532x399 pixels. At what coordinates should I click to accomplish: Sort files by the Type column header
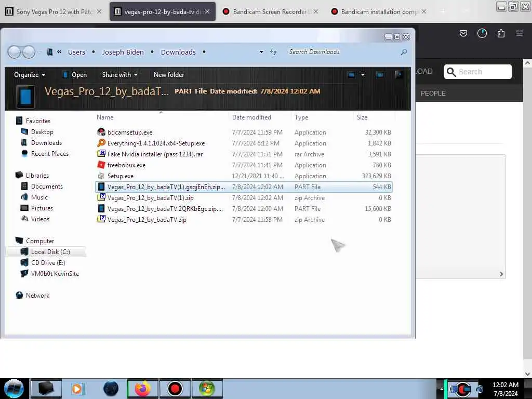pos(301,117)
